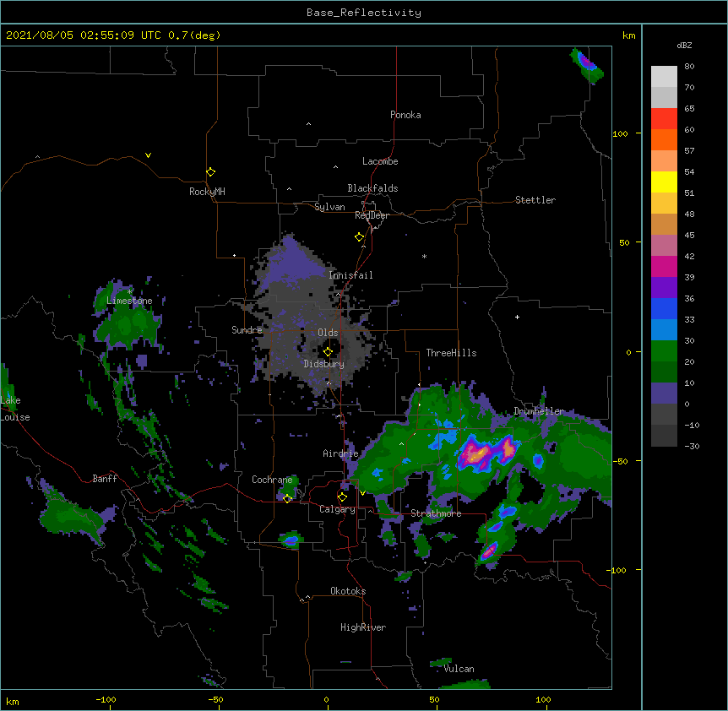
Task: Click the Lacombe city label
Action: point(380,161)
